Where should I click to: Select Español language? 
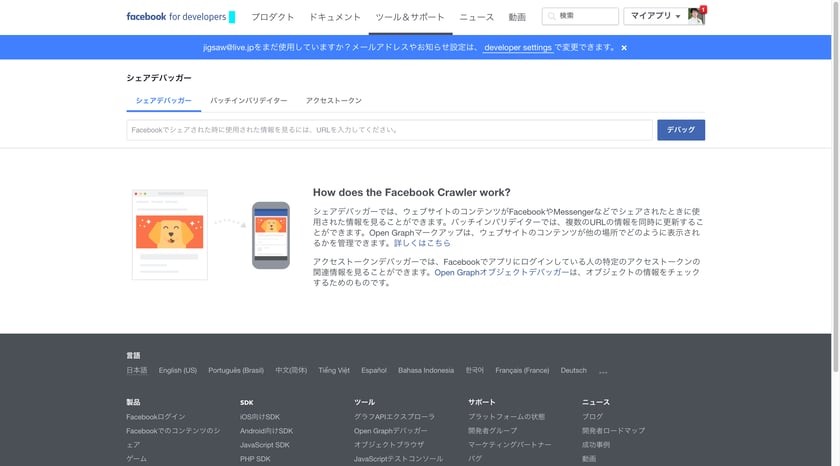click(374, 371)
